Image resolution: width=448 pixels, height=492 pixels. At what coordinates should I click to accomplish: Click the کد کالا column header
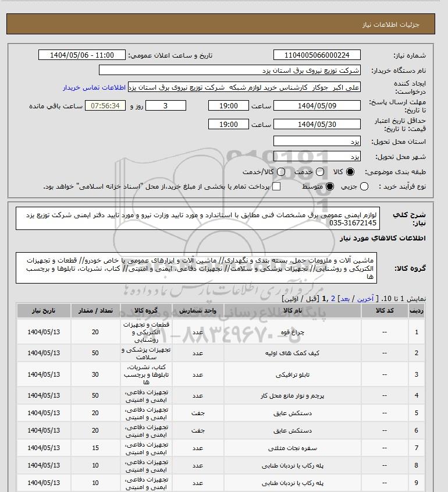385,311
